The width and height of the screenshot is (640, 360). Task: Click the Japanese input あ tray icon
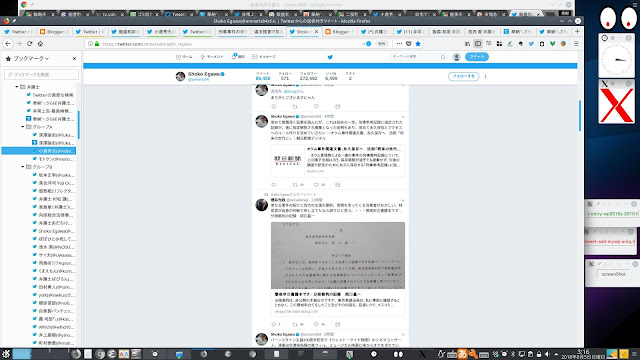462,353
